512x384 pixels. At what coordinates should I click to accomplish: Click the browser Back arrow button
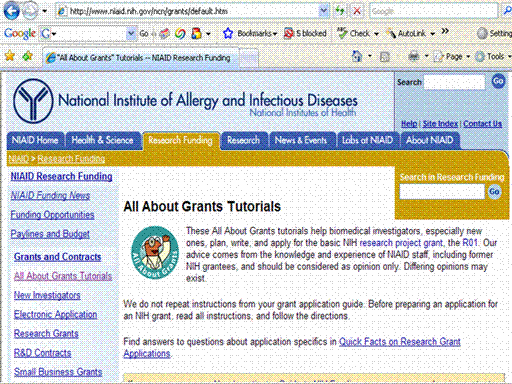coord(11,11)
